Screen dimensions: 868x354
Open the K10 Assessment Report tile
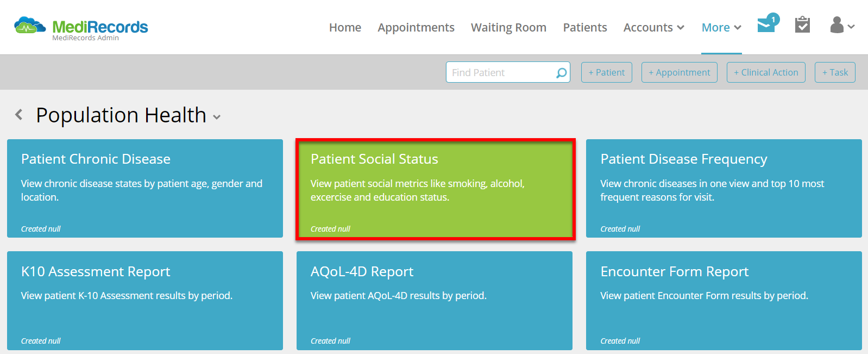coord(144,300)
